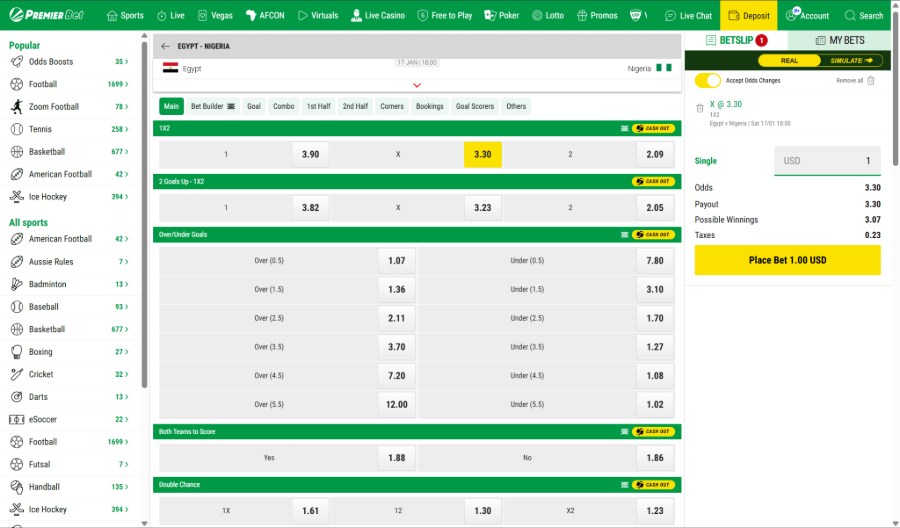Image resolution: width=900 pixels, height=528 pixels.
Task: Click Double Chance stats icon
Action: pyautogui.click(x=624, y=485)
